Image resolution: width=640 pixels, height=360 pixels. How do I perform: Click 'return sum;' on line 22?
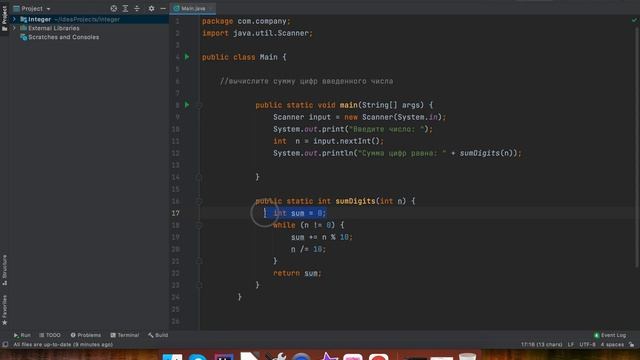click(297, 273)
